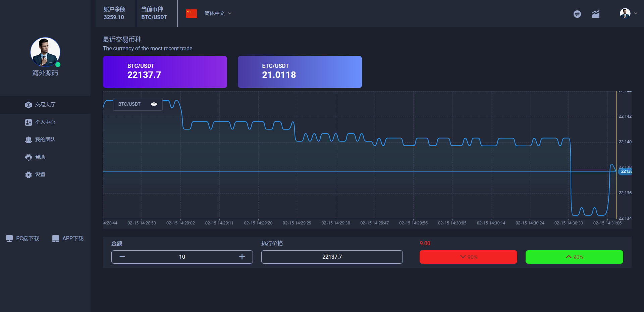Click the China flag icon
This screenshot has height=312, width=644.
(x=191, y=13)
